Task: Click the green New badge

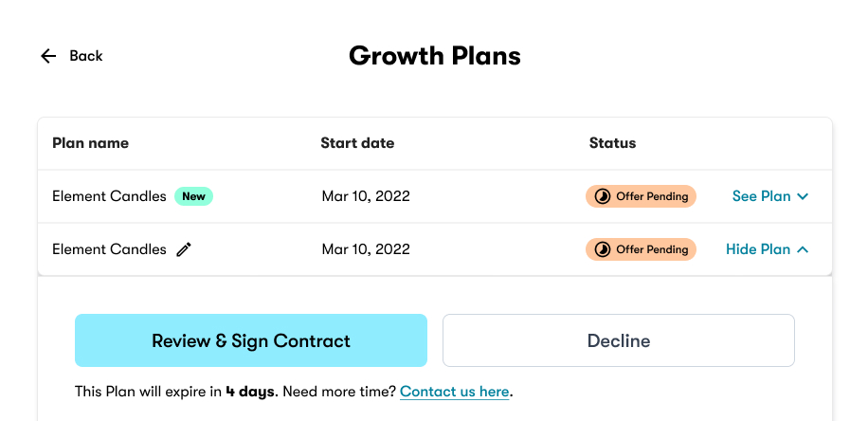Action: (x=193, y=196)
